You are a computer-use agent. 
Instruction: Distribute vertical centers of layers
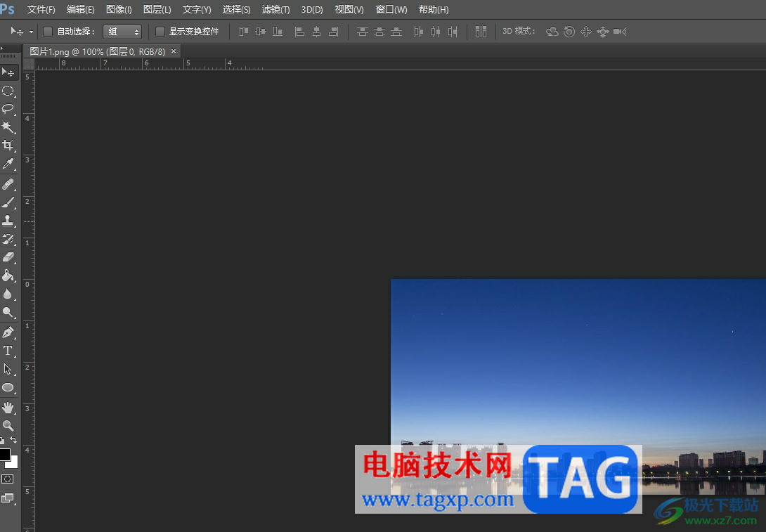pyautogui.click(x=379, y=32)
